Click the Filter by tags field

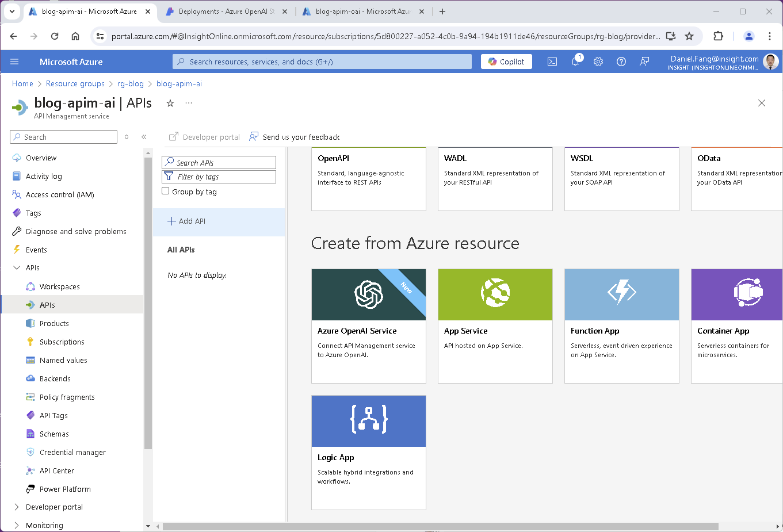click(x=219, y=177)
